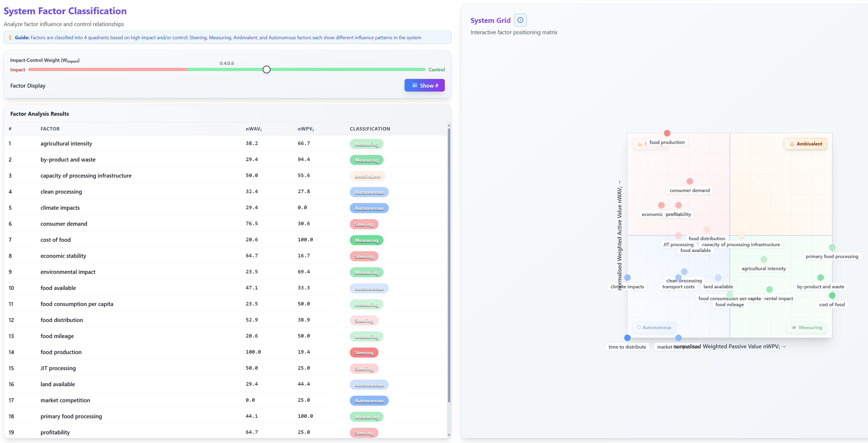Click the food production data point
This screenshot has height=443, width=868.
pos(667,133)
